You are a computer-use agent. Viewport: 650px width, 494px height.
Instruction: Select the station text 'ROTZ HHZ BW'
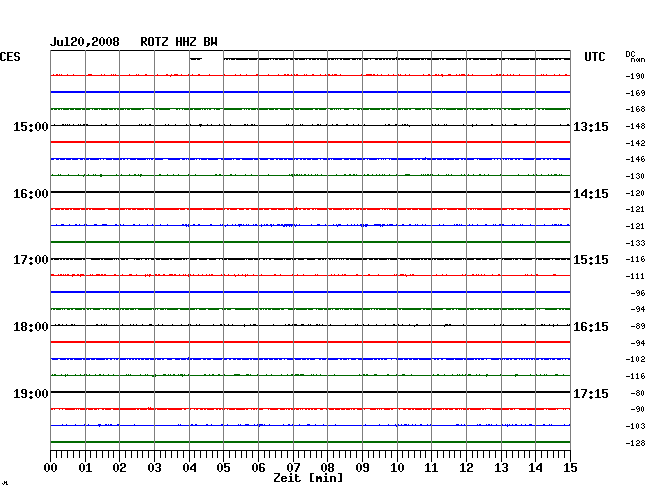click(179, 42)
